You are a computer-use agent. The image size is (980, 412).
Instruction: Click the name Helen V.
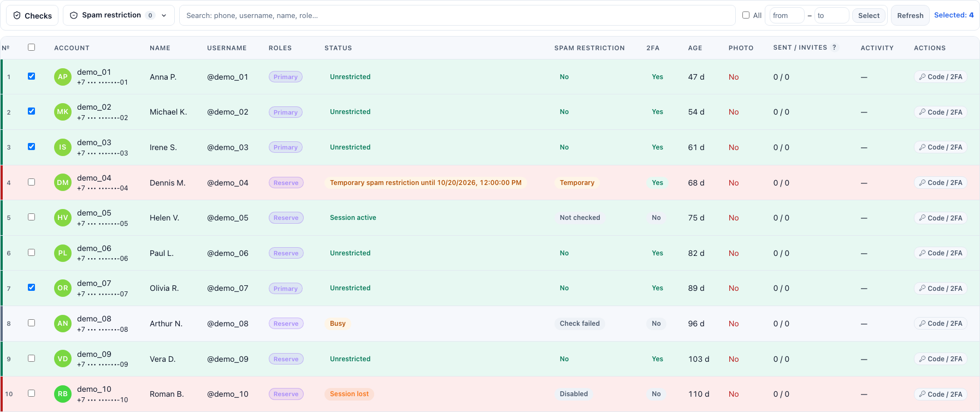click(164, 218)
